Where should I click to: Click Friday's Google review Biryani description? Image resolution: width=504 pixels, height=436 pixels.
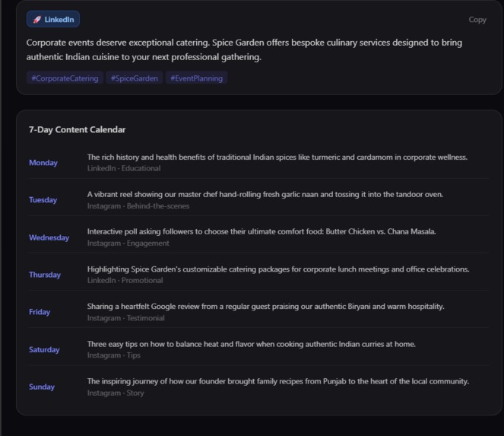tap(265, 307)
